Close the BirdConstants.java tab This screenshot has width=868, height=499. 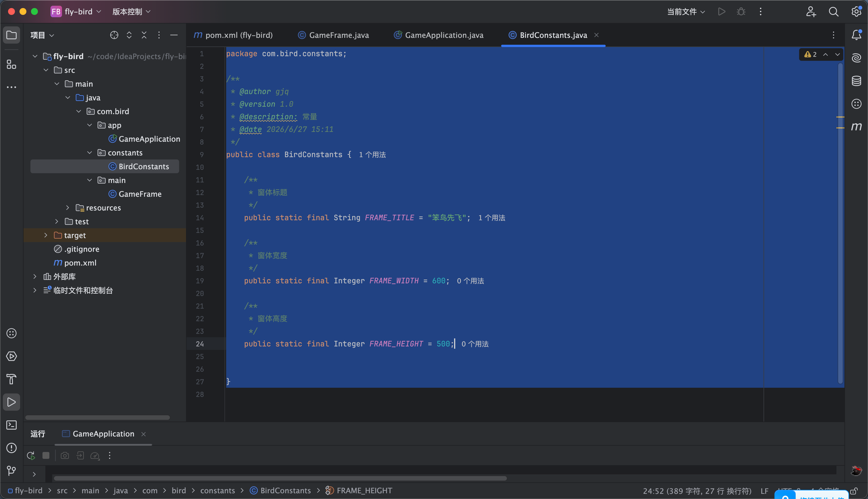596,35
